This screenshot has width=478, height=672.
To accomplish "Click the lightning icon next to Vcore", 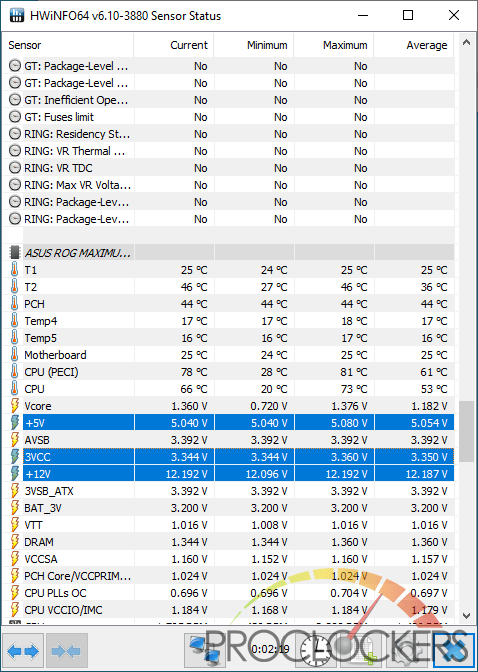I will click(x=15, y=405).
